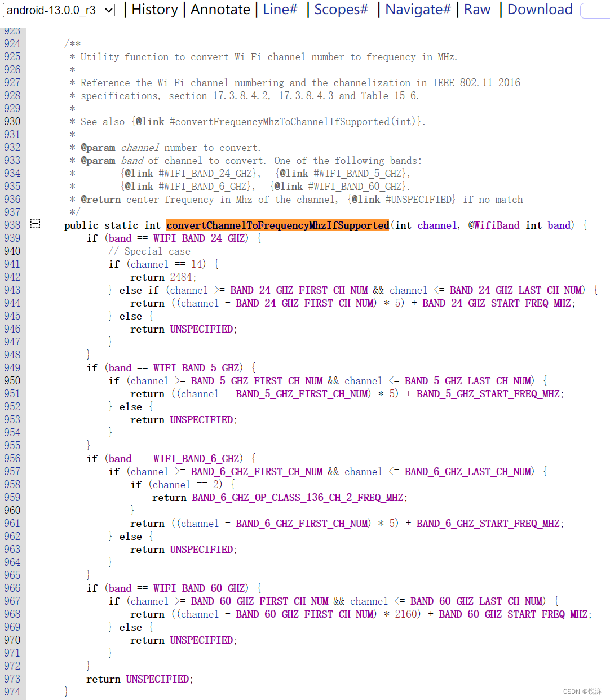Click BAND_24_GHZ_START_FREQ_MHZ on line 944

497,303
